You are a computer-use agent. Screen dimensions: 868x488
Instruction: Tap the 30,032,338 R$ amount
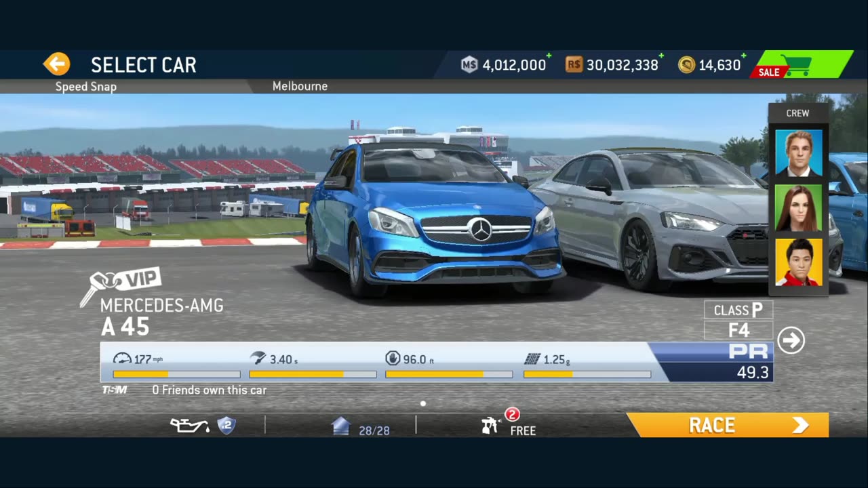point(623,65)
